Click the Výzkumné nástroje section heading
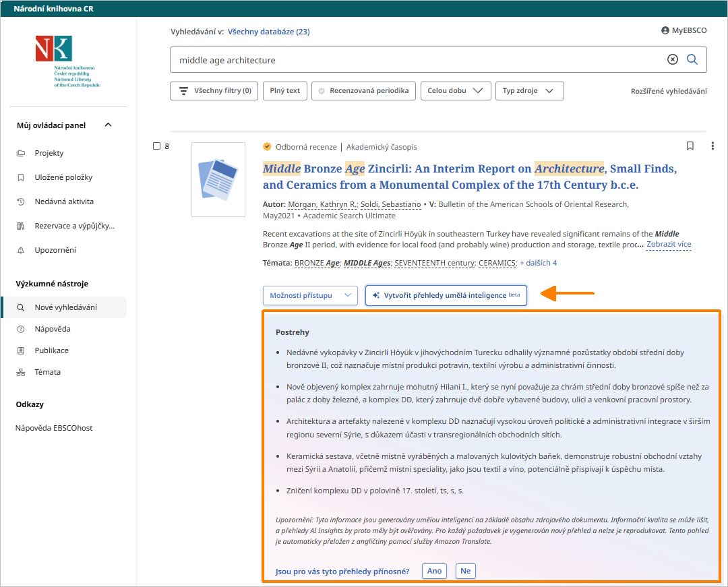The image size is (728, 587). [52, 284]
